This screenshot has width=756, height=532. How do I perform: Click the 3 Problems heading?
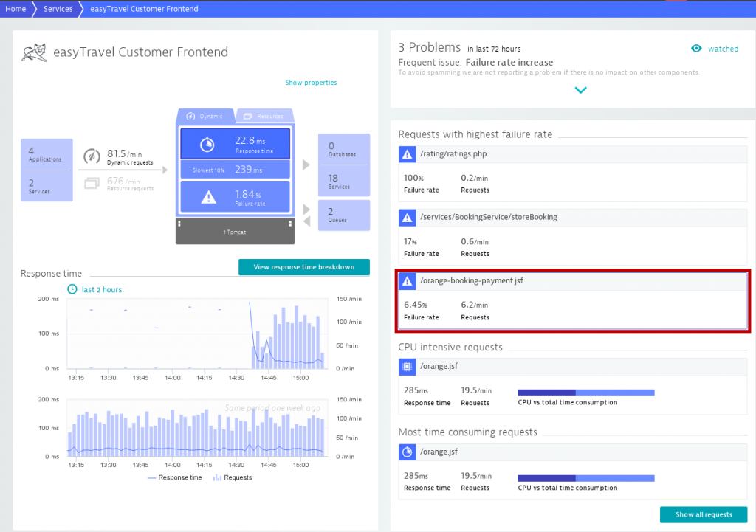[x=429, y=47]
